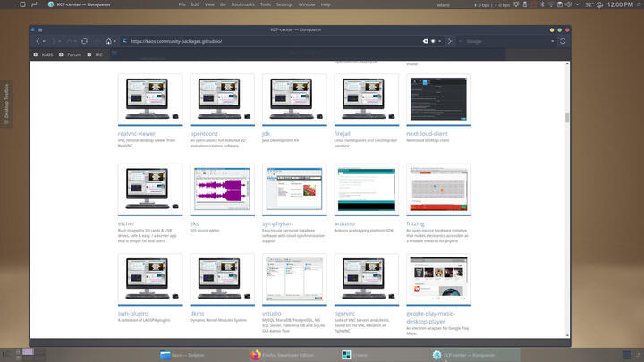
Task: Activate the Konqueror KCP-center taskbar entry
Action: [475, 355]
